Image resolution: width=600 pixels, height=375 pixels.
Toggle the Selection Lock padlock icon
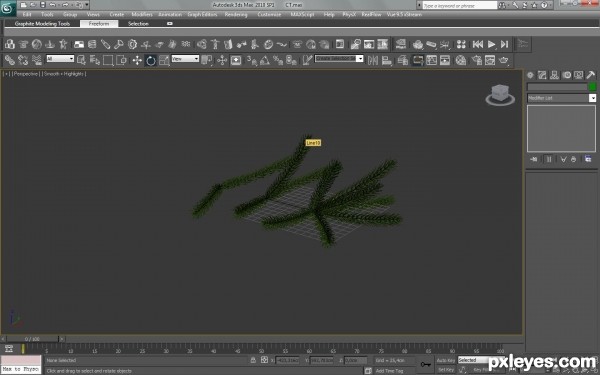pos(253,360)
